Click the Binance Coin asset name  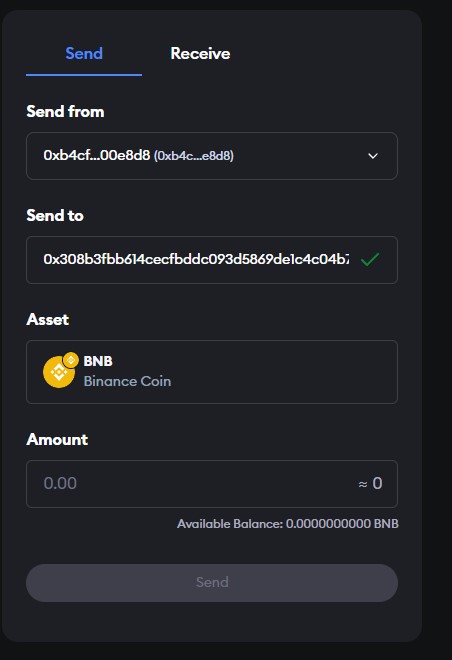click(x=127, y=381)
